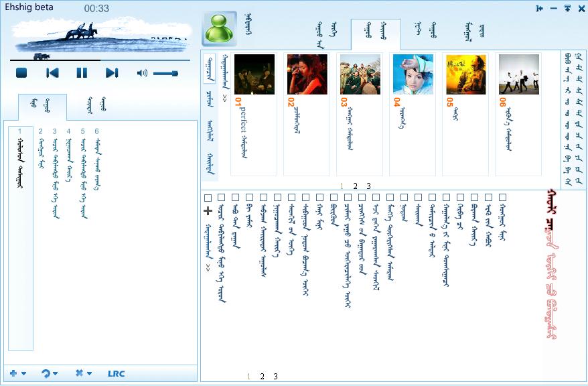Open album 02 cover thumbnail
This screenshot has height=386, width=588.
point(307,74)
